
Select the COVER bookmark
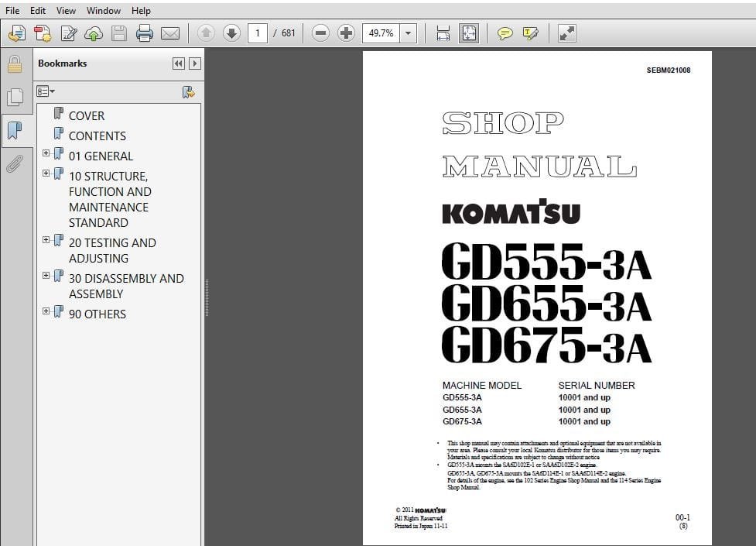pos(87,116)
